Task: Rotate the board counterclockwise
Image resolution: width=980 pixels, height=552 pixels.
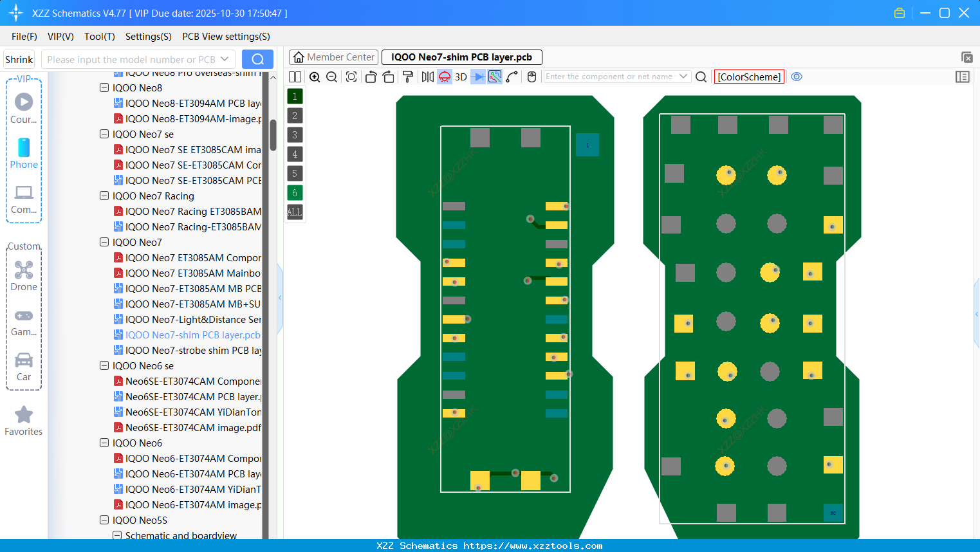Action: pos(371,77)
